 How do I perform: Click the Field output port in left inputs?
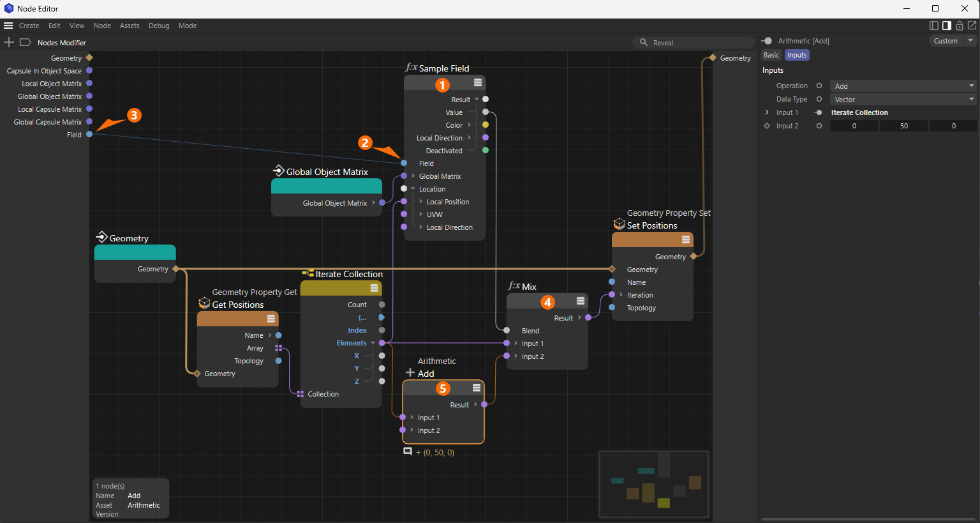point(89,134)
